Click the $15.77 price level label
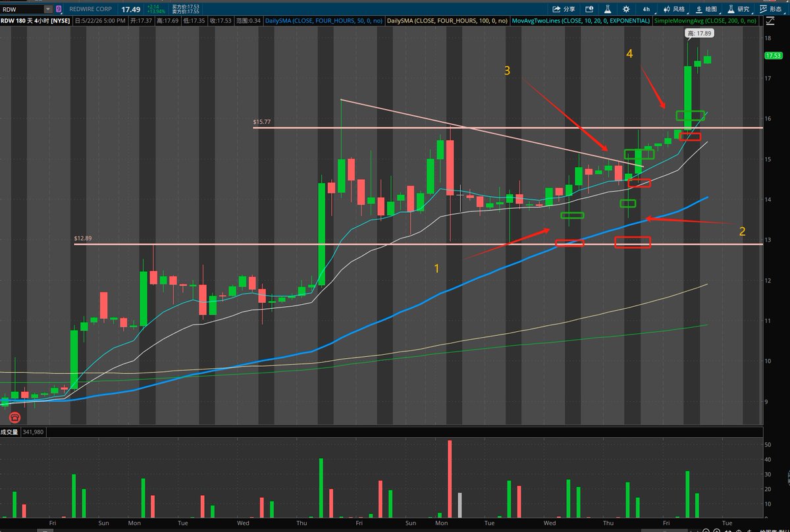790x532 pixels. [x=261, y=122]
